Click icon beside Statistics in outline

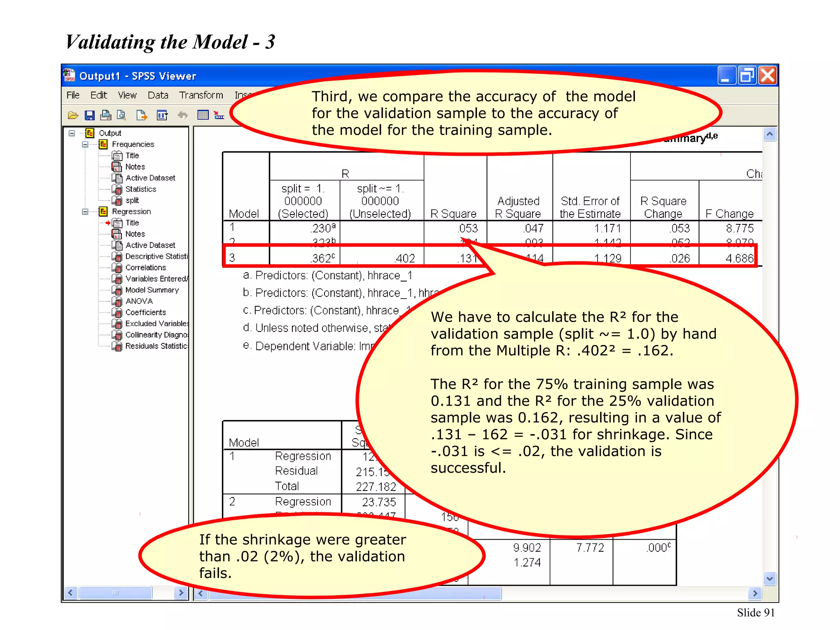pos(117,189)
